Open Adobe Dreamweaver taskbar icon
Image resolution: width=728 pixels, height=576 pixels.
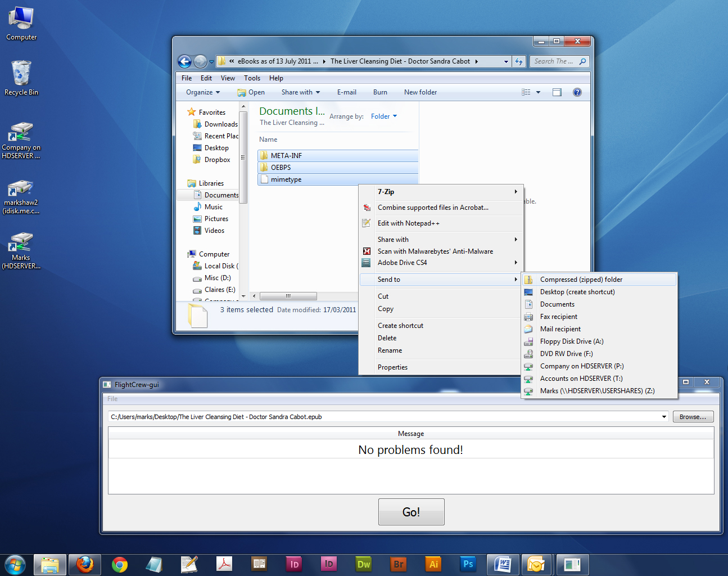tap(364, 564)
